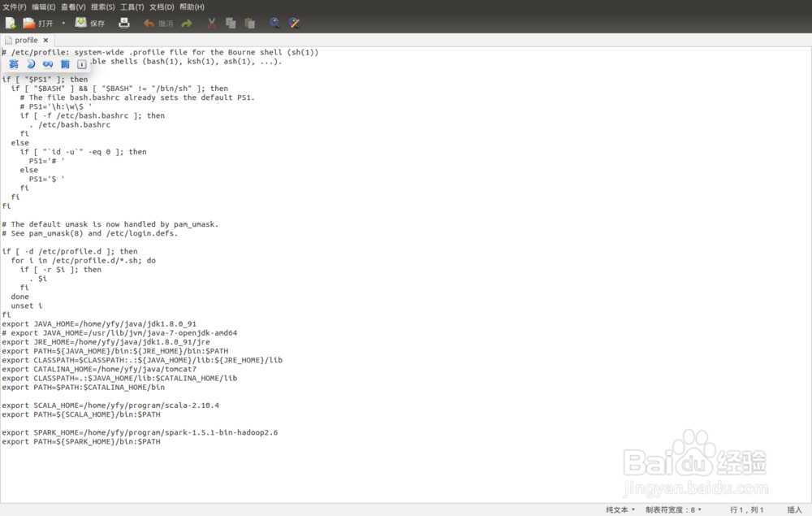Screen dimensions: 812x516
Task: Click the input method info box icon
Action: point(82,64)
